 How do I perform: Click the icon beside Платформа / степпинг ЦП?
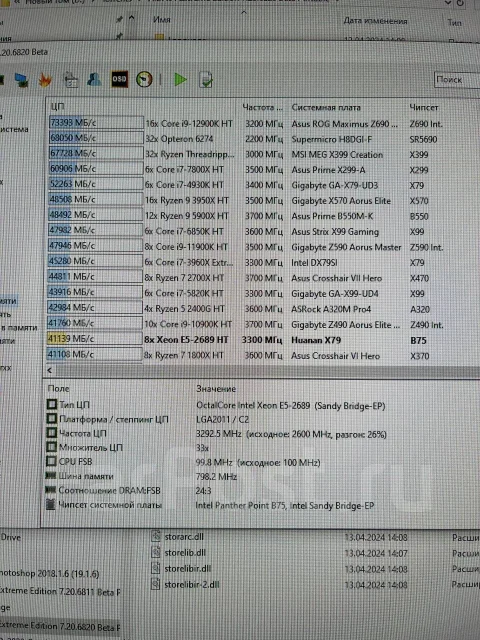(51, 419)
